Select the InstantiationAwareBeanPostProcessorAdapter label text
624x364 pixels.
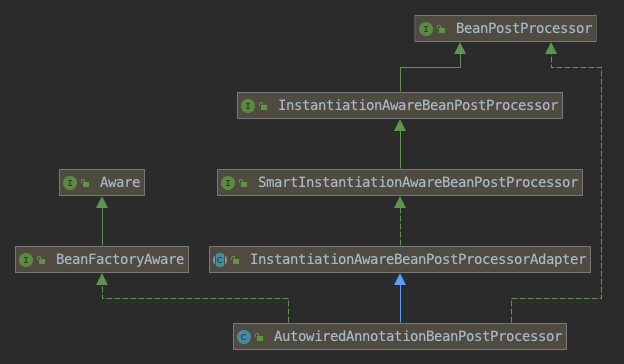418,259
